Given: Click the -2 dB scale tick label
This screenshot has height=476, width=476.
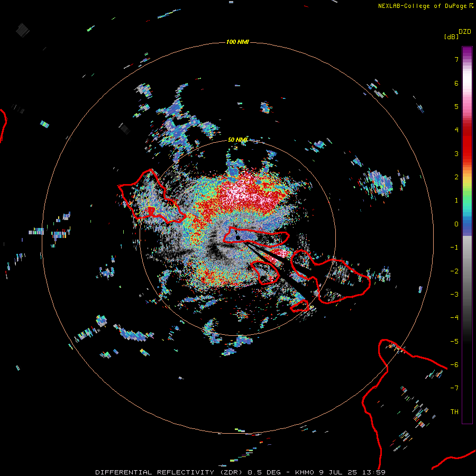Looking at the screenshot, I should click(454, 271).
